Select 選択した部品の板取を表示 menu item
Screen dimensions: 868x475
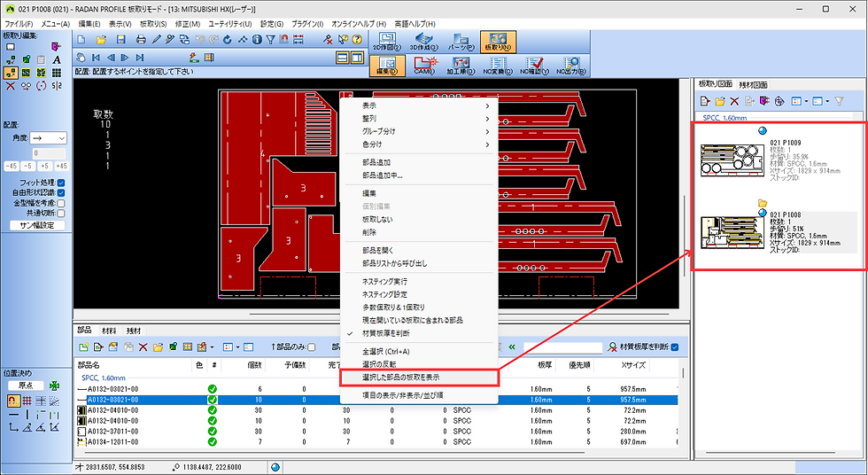tap(419, 378)
